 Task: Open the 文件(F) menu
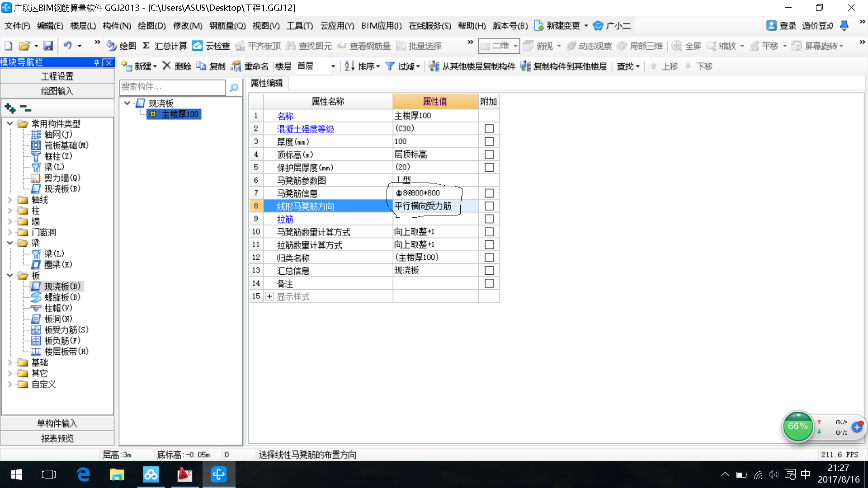[x=17, y=26]
